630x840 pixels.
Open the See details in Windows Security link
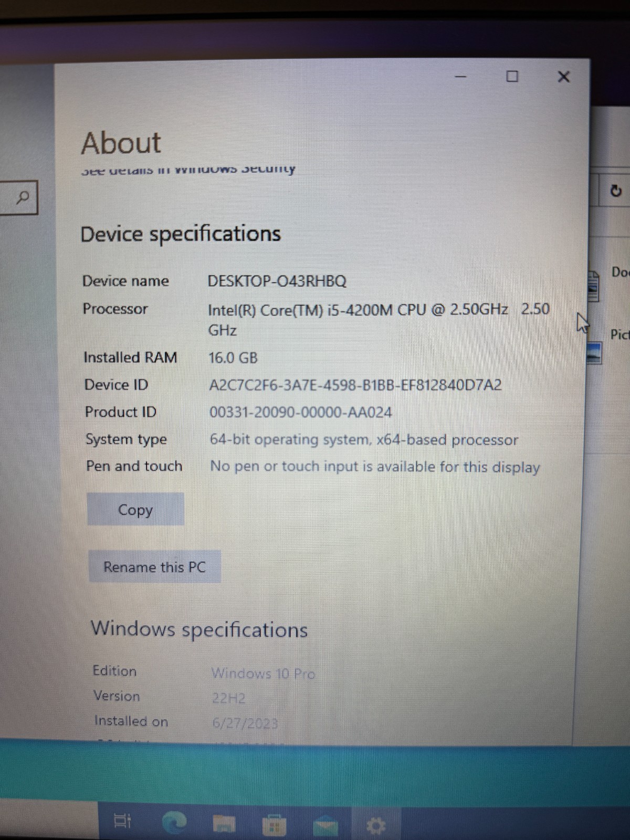pos(188,170)
